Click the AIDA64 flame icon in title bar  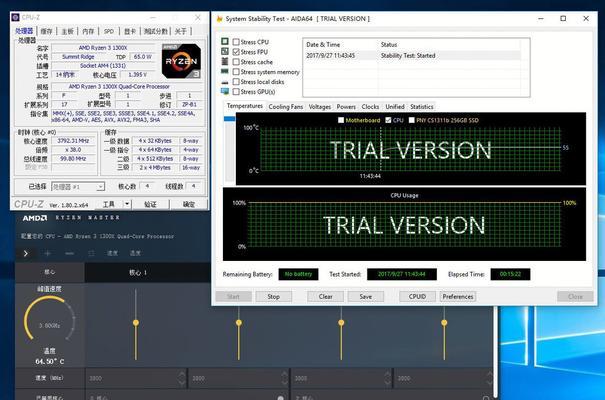pos(220,19)
